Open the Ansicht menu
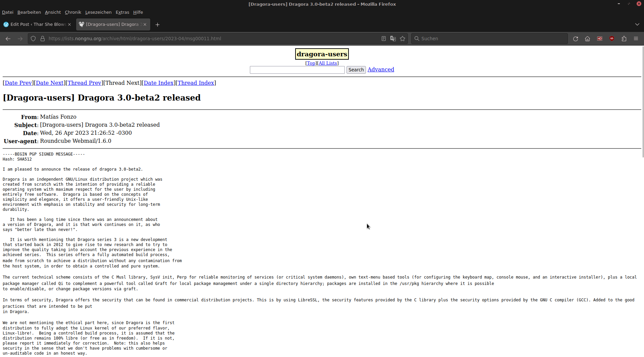644x357 pixels. (x=53, y=12)
